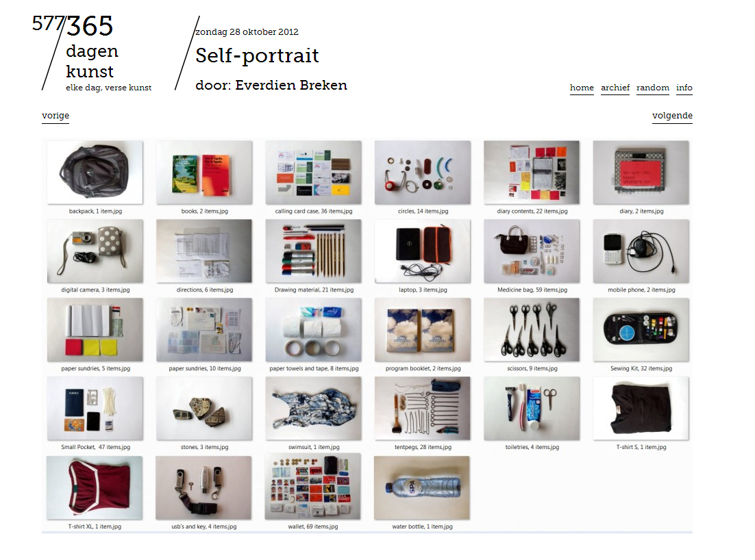Screen dimensions: 755x560
Task: Open the water bottle thumbnail
Action: 422,488
